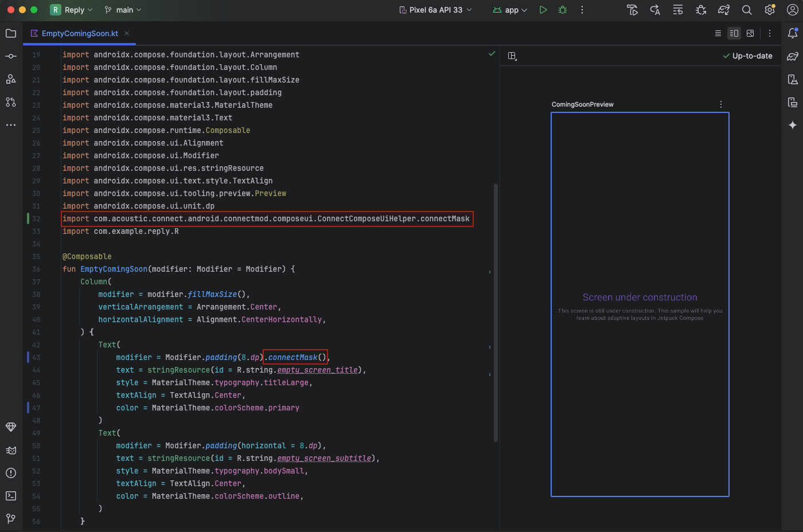Expand the Reply project dropdown

click(x=72, y=10)
